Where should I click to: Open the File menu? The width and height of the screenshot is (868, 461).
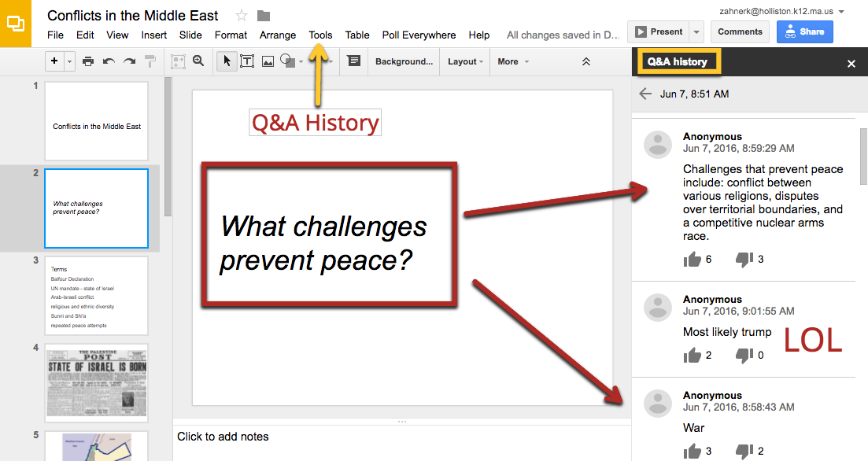click(55, 35)
